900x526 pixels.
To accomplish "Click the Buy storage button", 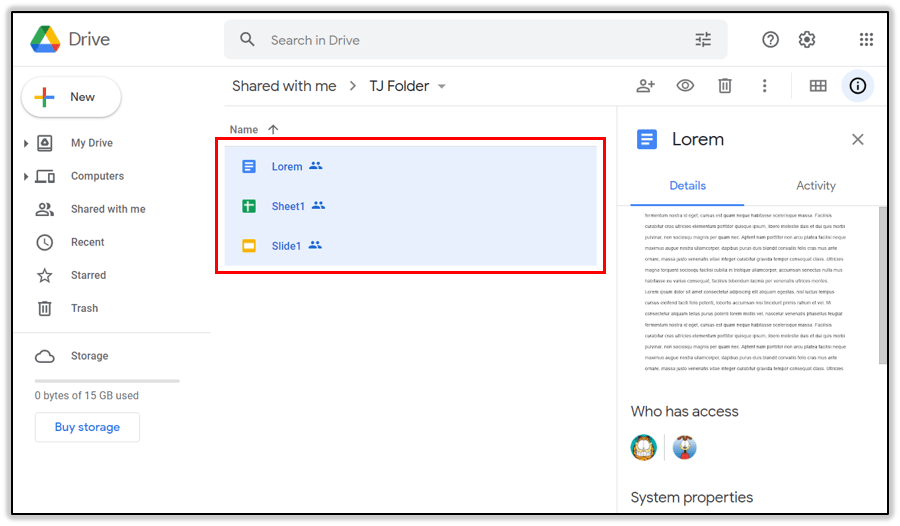I will click(x=87, y=427).
